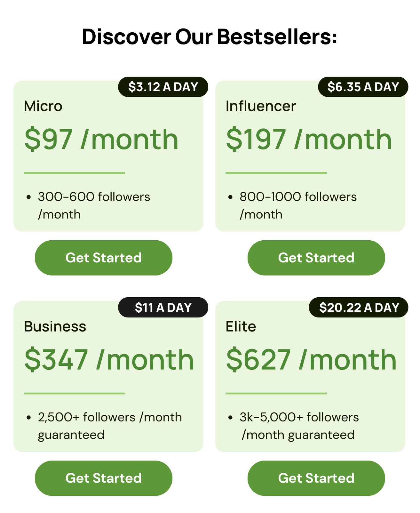This screenshot has height=513, width=420.
Task: Click Get Started under the Influencer plan
Action: coord(316,258)
